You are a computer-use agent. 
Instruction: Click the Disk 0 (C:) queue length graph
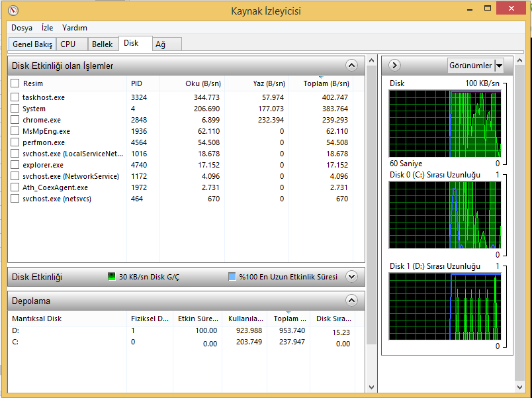coord(445,215)
